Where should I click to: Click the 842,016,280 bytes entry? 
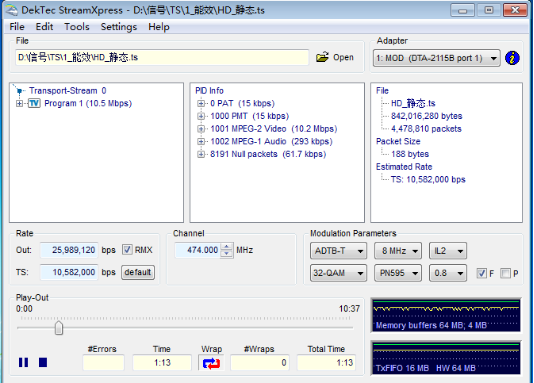point(426,116)
